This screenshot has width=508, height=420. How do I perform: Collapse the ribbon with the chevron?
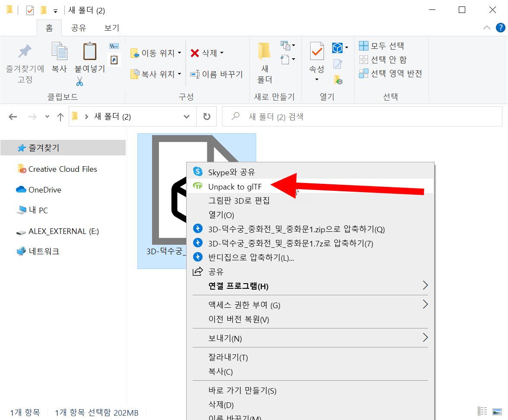[x=486, y=28]
